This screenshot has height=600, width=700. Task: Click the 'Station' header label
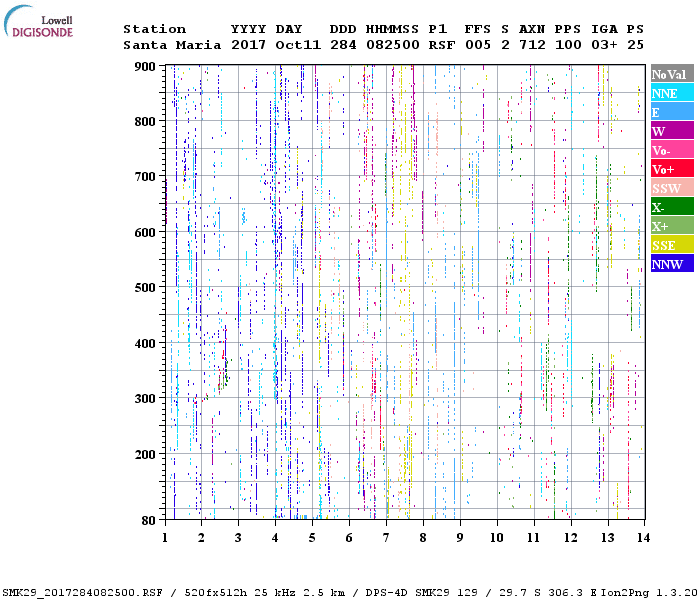[154, 29]
